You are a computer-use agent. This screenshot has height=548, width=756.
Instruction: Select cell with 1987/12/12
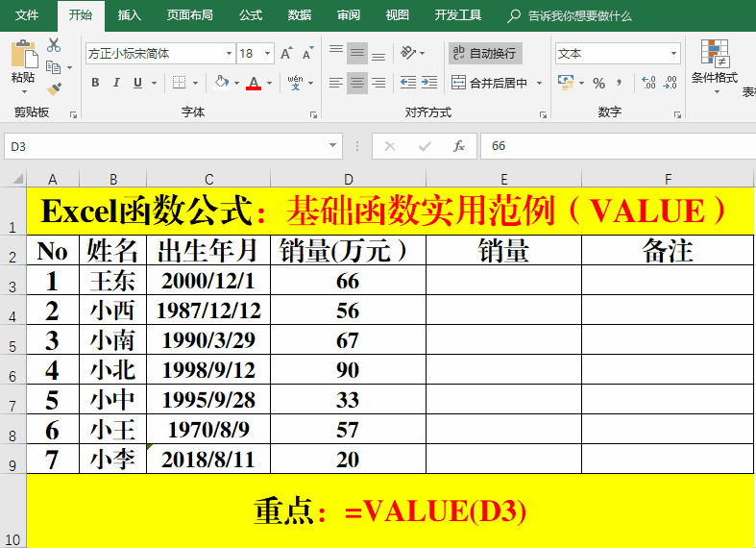(x=208, y=311)
